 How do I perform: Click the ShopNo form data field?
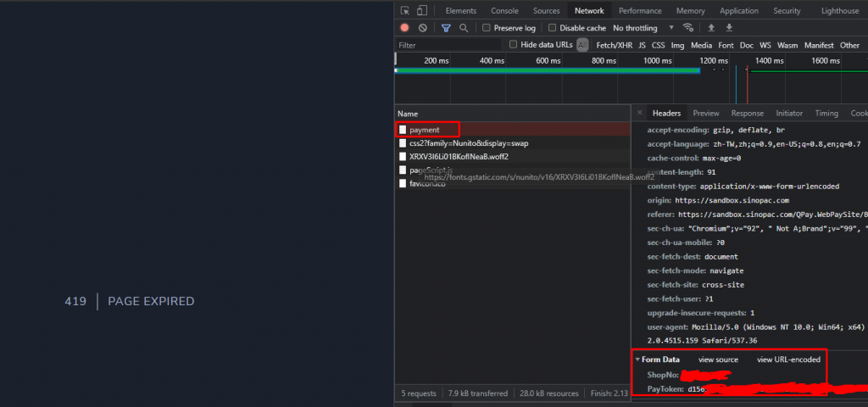[689, 376]
